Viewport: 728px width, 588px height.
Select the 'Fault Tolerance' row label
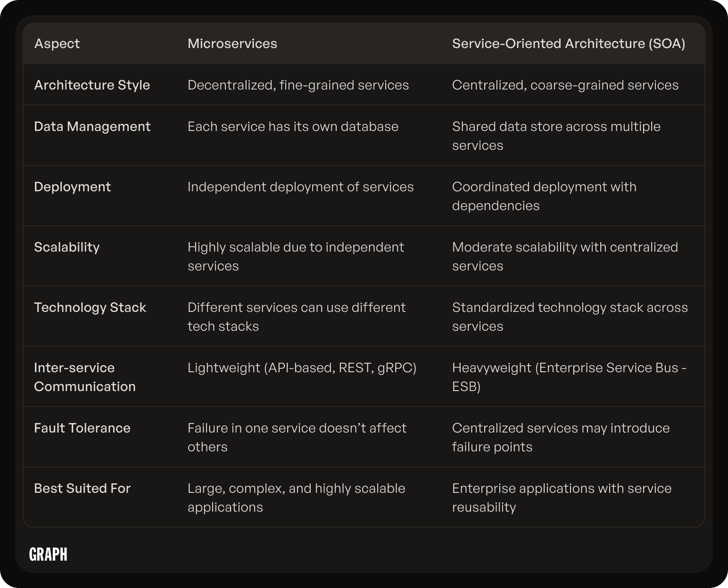coord(83,428)
